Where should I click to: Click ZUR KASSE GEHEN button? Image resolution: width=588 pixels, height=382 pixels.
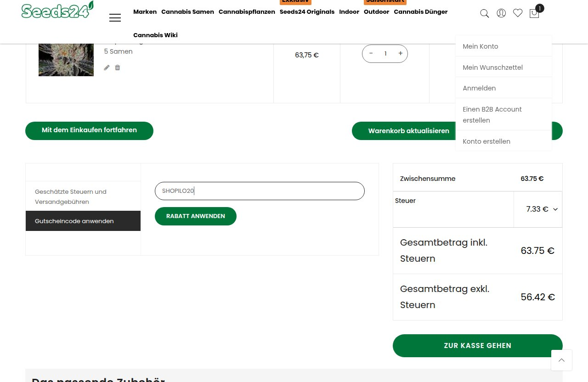pyautogui.click(x=477, y=346)
